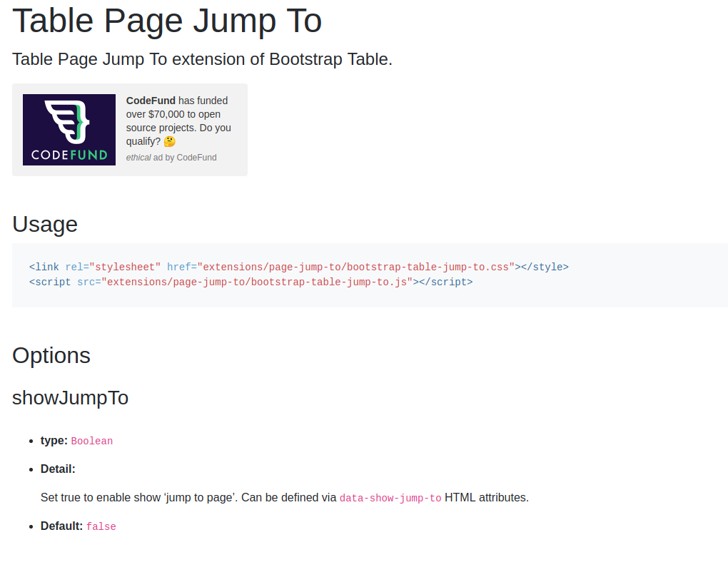The height and width of the screenshot is (577, 728).
Task: Select the Usage section heading
Action: click(x=44, y=224)
